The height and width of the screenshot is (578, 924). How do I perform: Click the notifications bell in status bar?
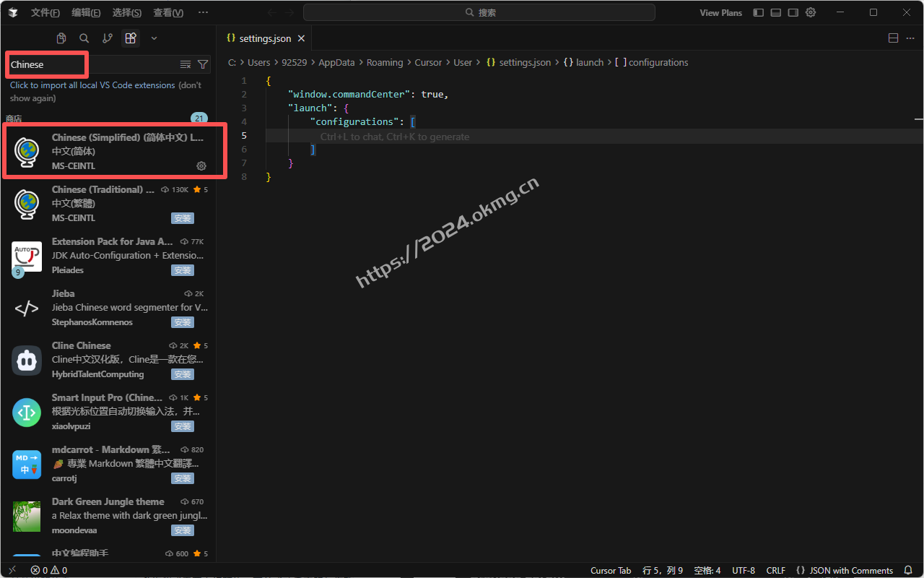click(x=908, y=570)
